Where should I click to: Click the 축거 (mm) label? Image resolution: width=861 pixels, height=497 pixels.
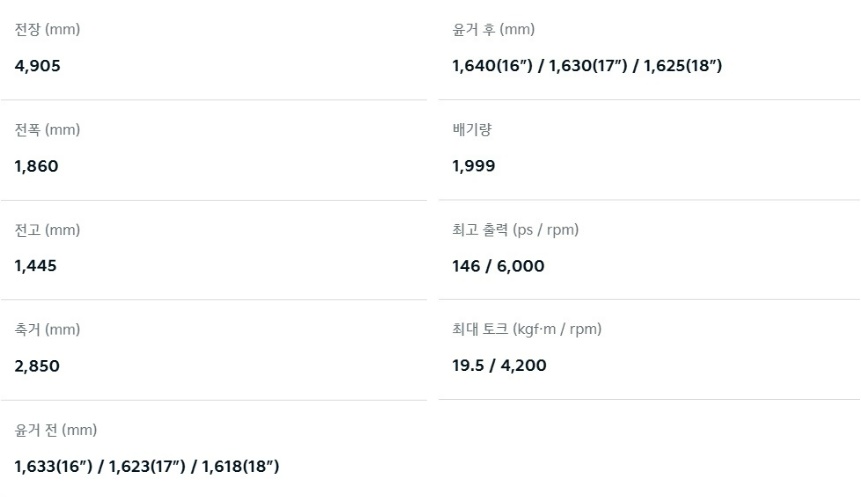[47, 330]
